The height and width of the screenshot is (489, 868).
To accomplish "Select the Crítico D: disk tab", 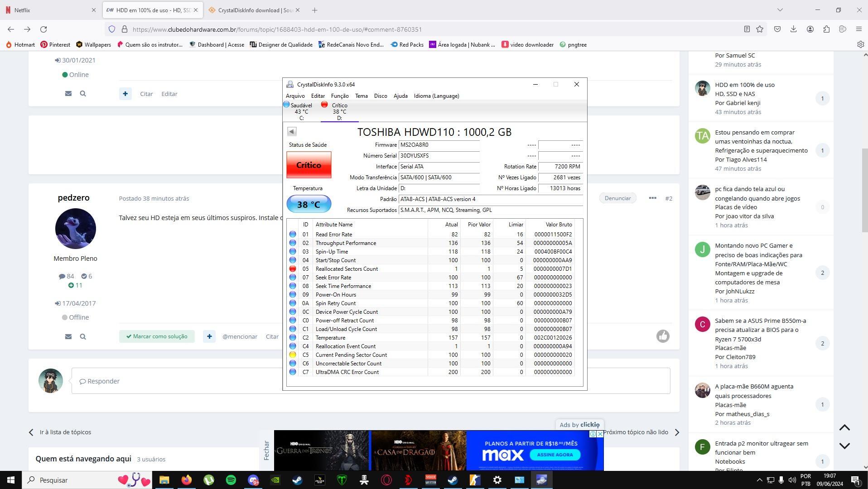I will pyautogui.click(x=339, y=111).
